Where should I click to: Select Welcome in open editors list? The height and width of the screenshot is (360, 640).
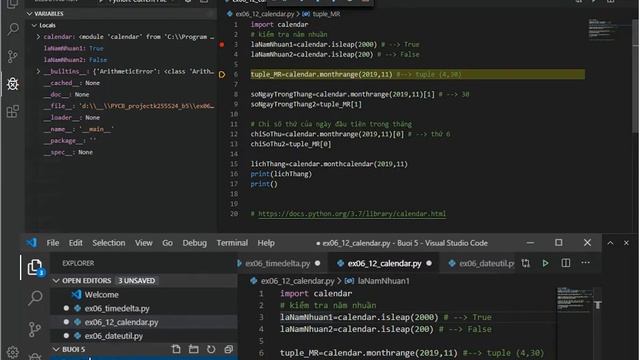101,295
